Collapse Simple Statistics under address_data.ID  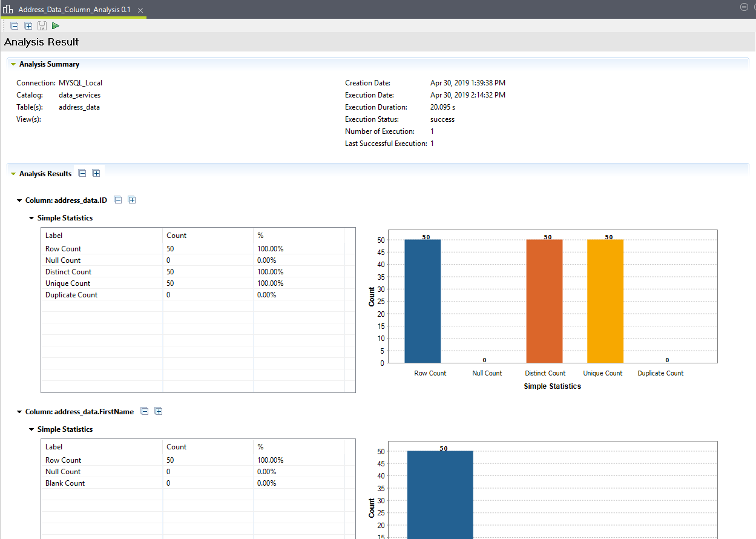[31, 217]
